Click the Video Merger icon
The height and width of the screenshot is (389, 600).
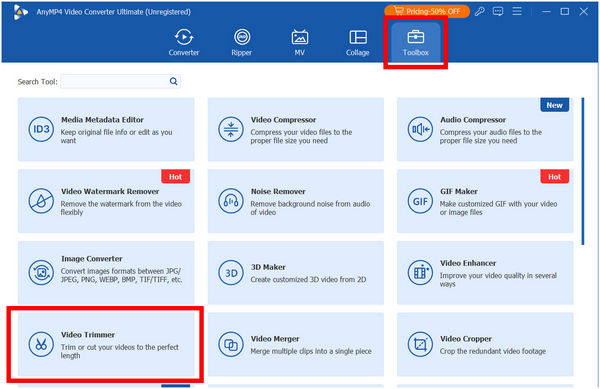[x=231, y=344]
